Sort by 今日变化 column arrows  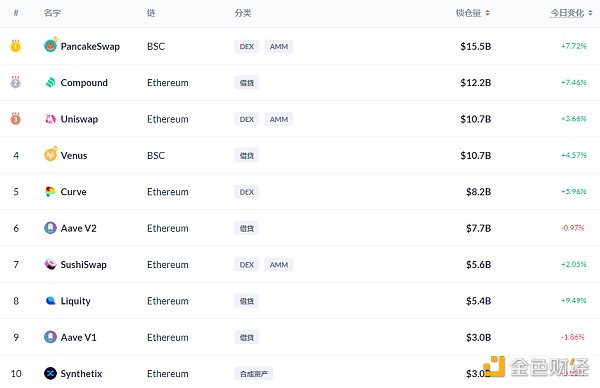(590, 13)
